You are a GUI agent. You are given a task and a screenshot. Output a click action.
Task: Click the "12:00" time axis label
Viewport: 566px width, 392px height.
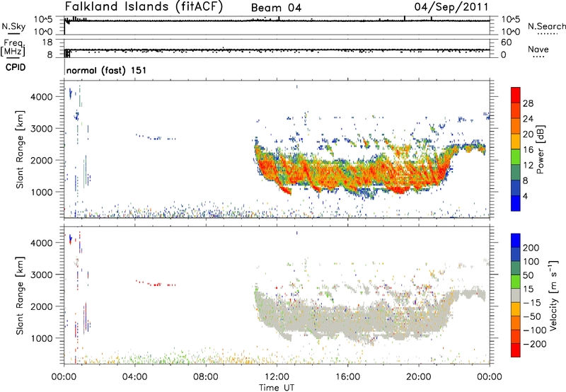(277, 377)
